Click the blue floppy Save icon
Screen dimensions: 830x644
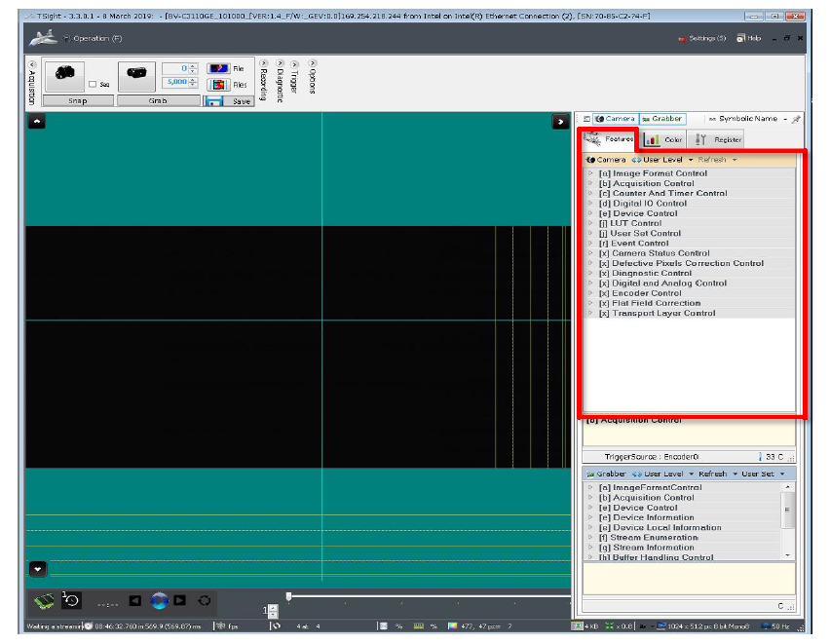pos(215,100)
